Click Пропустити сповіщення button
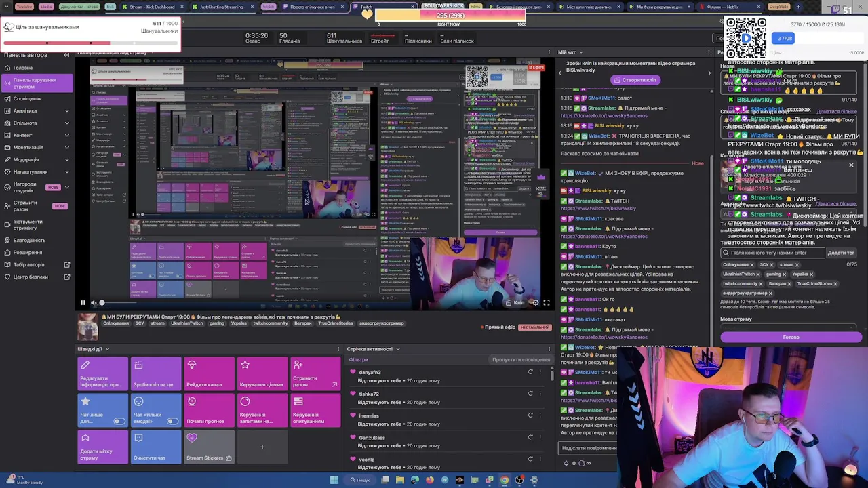The image size is (868, 488). [521, 360]
